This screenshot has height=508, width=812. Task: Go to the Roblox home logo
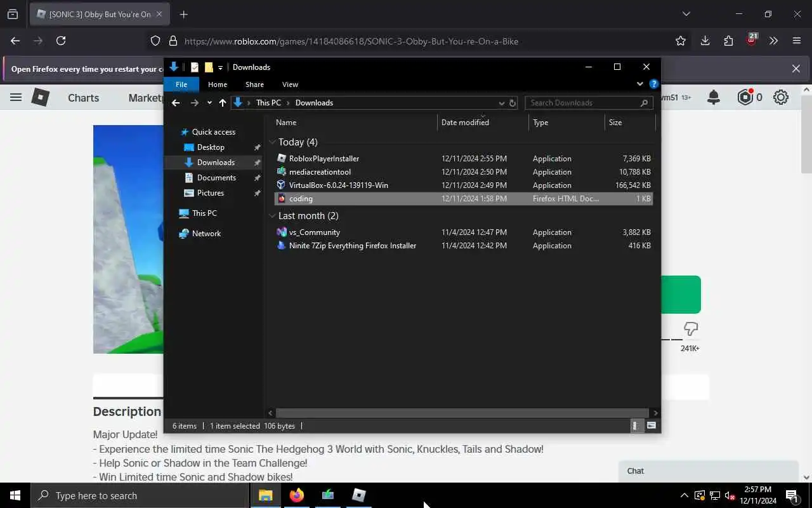coord(41,97)
